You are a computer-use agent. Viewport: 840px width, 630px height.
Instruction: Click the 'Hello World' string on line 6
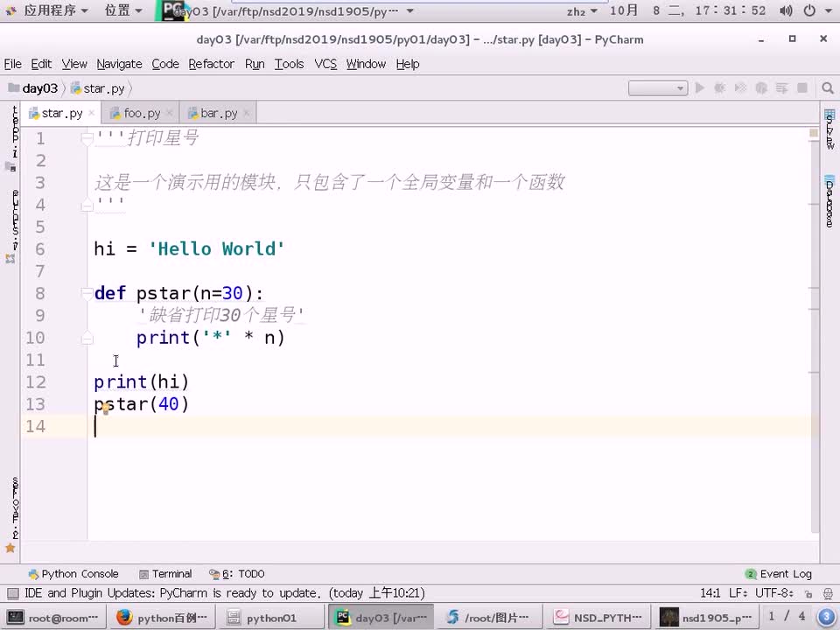(x=216, y=249)
